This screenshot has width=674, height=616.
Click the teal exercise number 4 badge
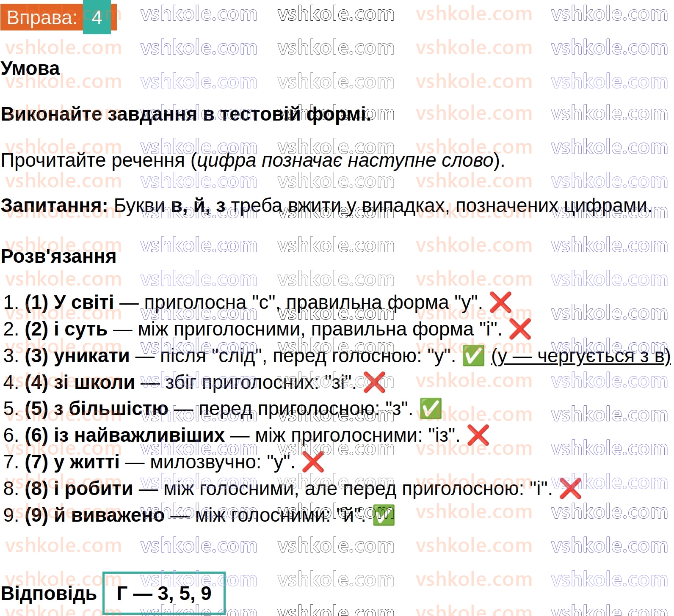(97, 17)
